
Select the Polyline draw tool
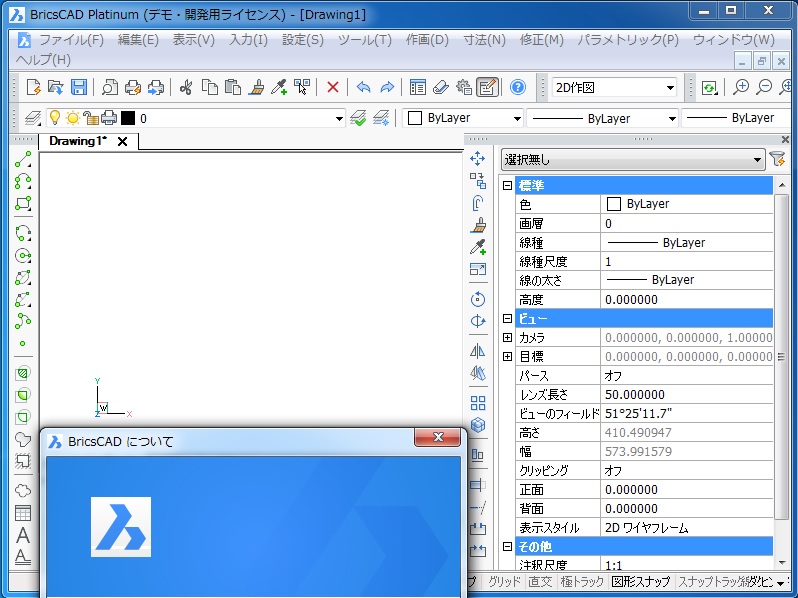coord(23,181)
